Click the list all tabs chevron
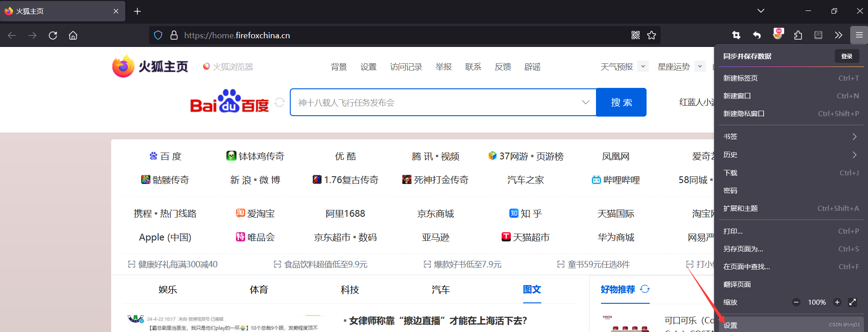868x332 pixels. pos(761,10)
